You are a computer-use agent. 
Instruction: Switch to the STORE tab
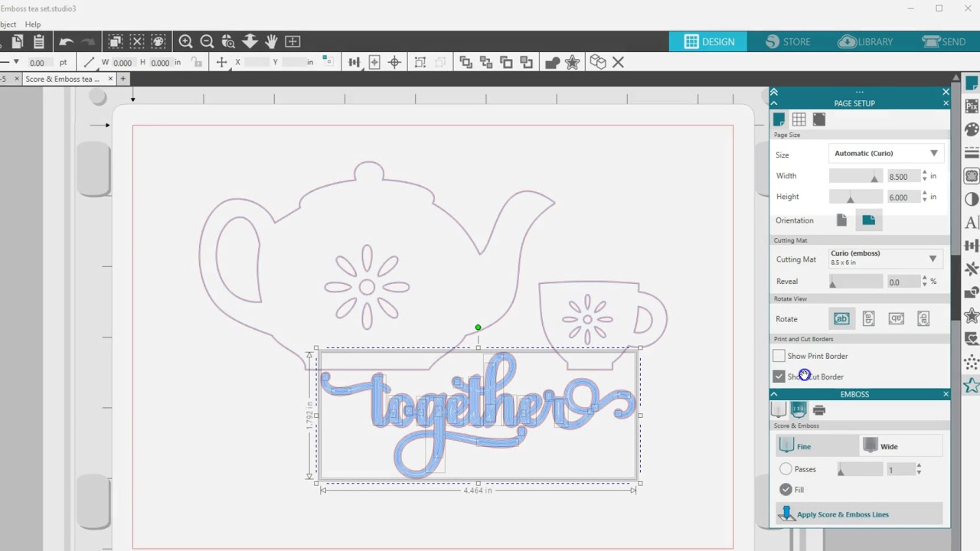(x=788, y=41)
